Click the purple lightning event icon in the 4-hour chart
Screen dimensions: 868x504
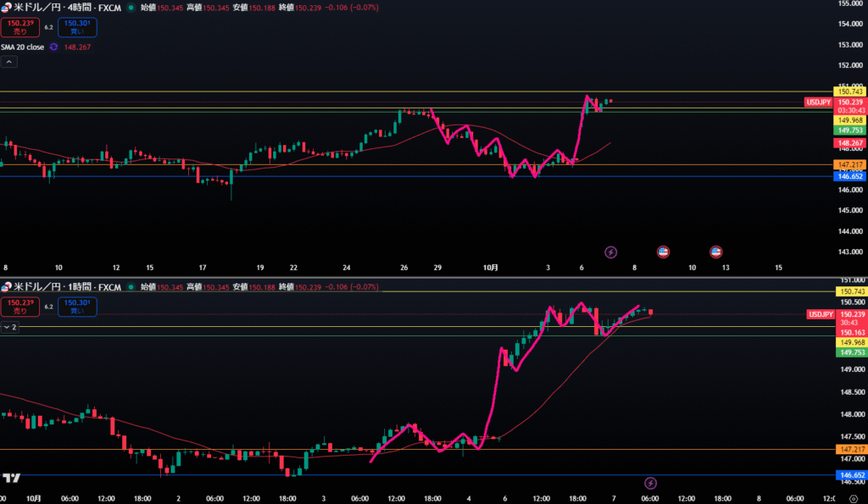click(610, 252)
